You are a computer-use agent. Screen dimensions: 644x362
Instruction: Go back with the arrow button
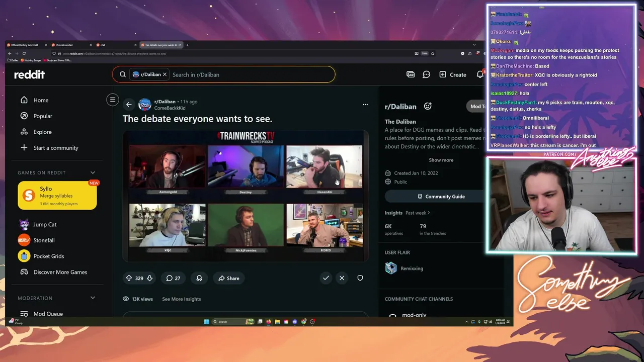(129, 105)
